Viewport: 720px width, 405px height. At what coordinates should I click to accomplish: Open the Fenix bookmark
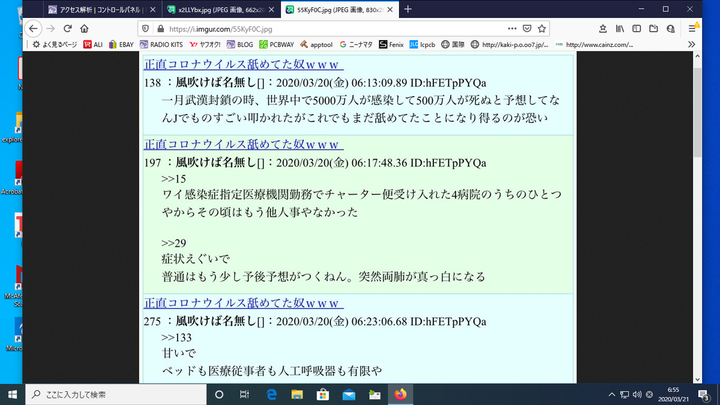pyautogui.click(x=391, y=45)
